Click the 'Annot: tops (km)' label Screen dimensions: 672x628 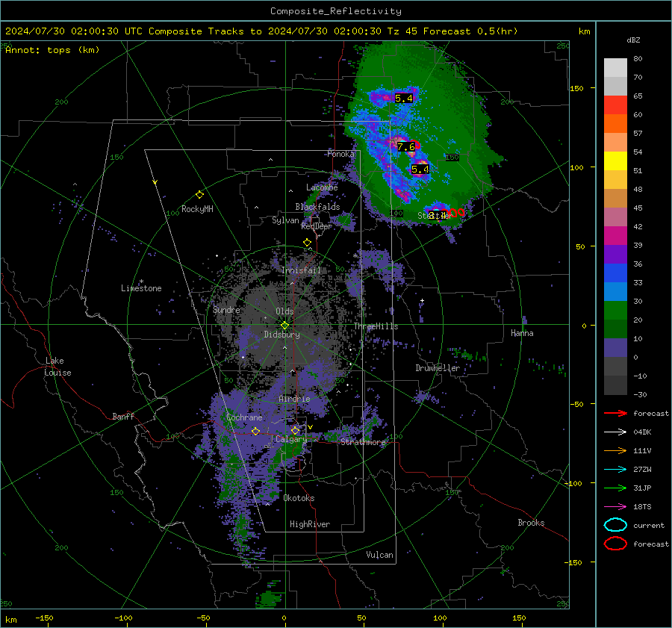tap(52, 50)
